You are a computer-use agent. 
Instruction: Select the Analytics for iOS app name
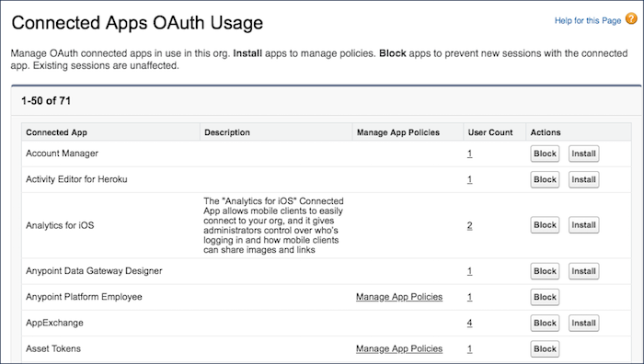click(60, 225)
